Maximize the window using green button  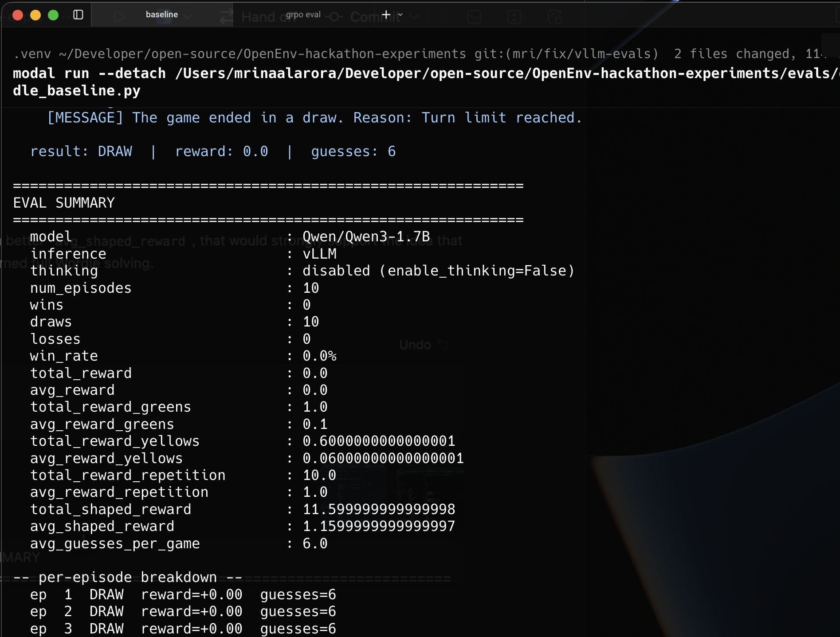(x=53, y=15)
